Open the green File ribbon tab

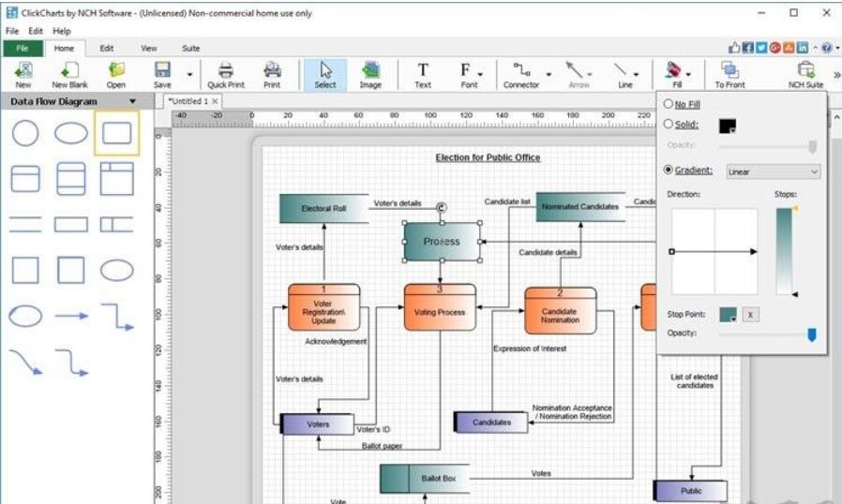click(23, 49)
